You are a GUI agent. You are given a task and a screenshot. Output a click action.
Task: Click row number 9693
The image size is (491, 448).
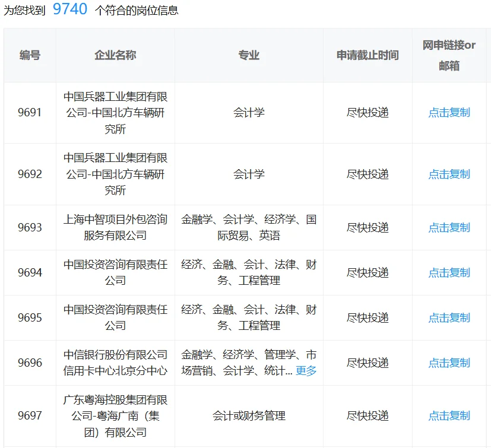click(30, 228)
